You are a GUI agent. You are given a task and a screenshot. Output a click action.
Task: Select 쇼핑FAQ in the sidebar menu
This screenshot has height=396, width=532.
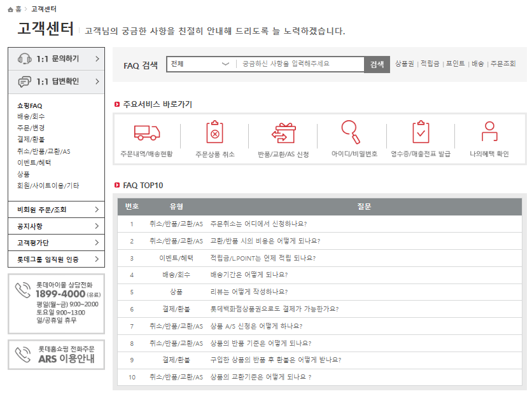click(30, 106)
